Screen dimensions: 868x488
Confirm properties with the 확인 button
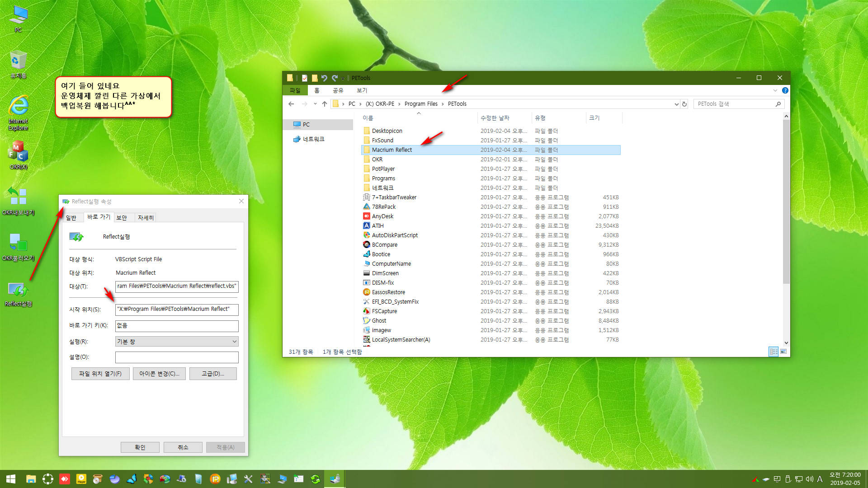point(140,447)
